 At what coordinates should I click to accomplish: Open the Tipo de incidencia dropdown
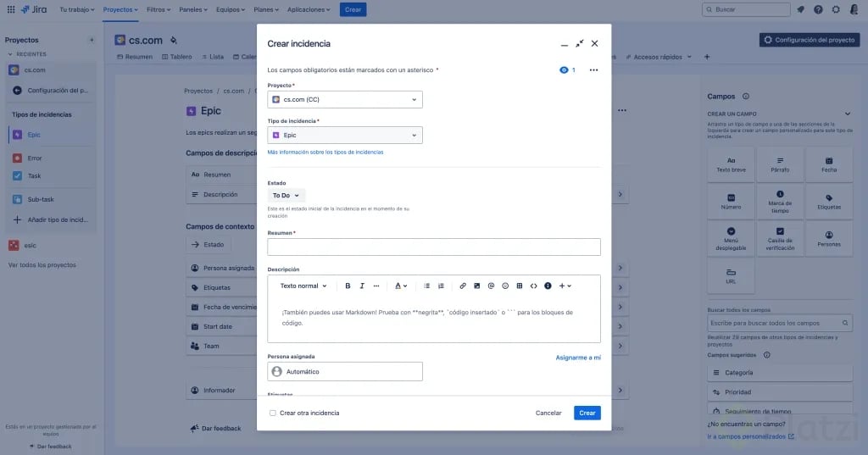point(345,135)
